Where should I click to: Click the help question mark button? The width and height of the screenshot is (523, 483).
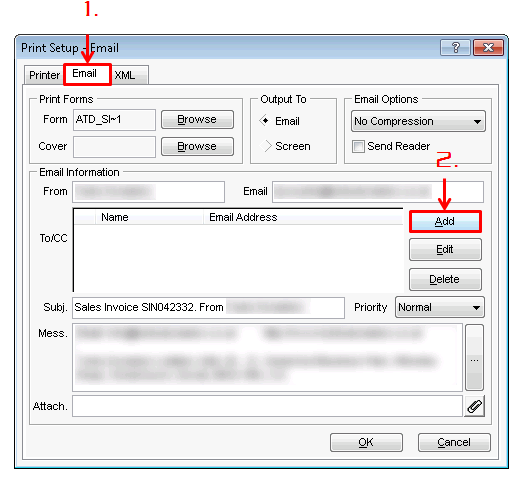point(455,48)
